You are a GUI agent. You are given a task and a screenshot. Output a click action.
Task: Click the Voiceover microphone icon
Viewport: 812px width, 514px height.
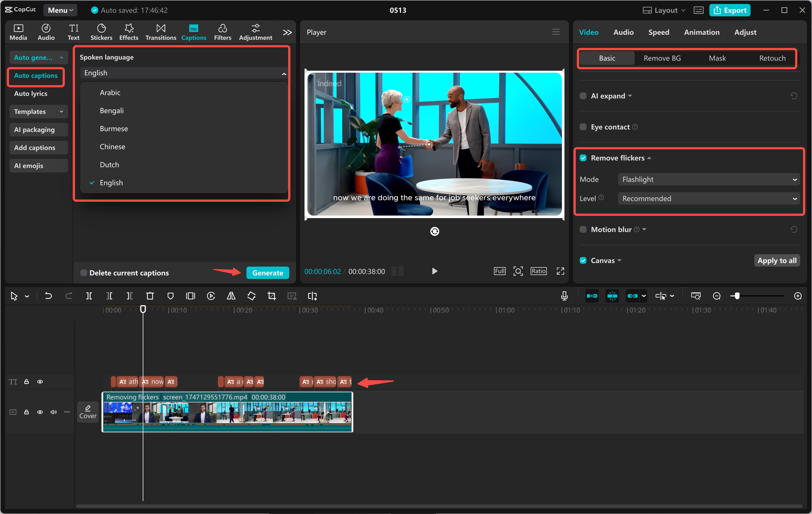(x=564, y=296)
